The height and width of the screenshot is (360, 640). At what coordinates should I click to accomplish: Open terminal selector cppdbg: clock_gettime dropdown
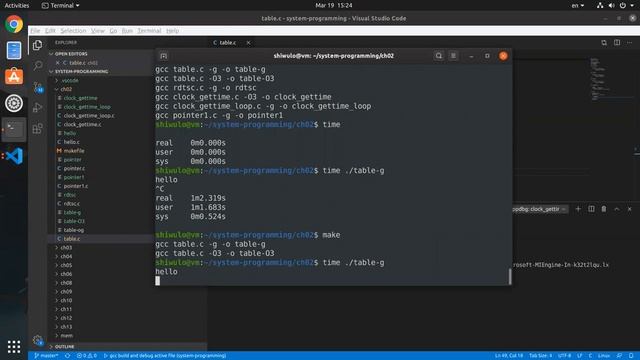pos(540,209)
